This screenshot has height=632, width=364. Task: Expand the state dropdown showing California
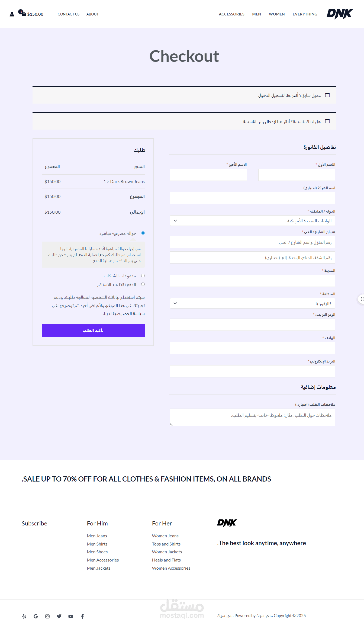click(x=252, y=303)
